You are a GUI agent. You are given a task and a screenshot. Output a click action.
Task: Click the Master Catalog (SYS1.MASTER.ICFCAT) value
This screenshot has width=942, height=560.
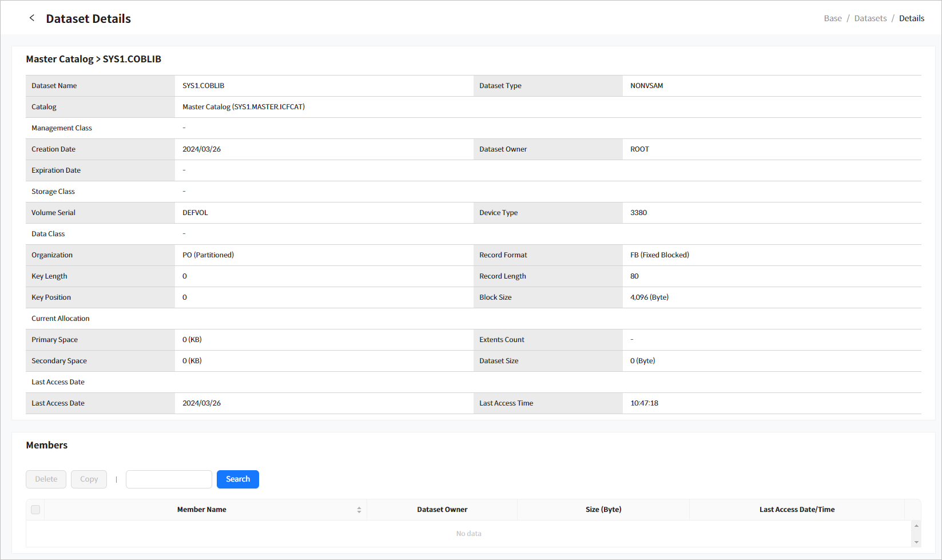(x=244, y=107)
